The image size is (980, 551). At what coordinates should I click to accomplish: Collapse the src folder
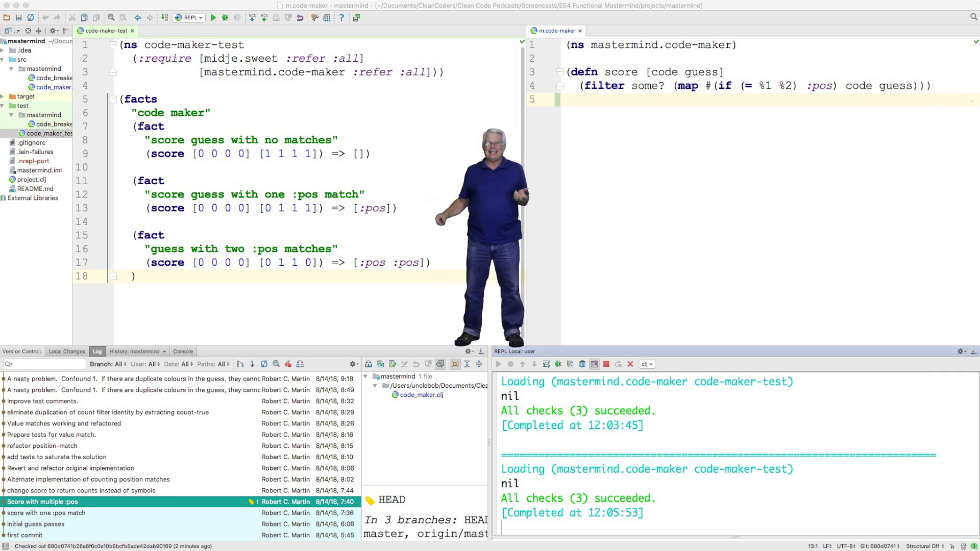pos(3,59)
